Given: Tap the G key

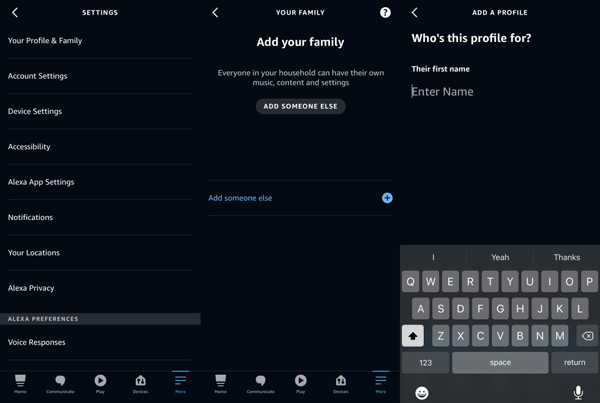Looking at the screenshot, I should click(x=500, y=308).
